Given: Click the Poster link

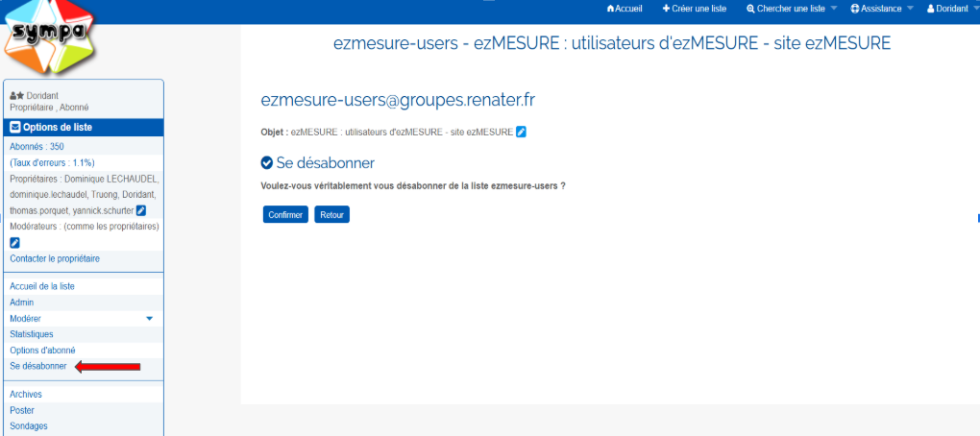Looking at the screenshot, I should (22, 410).
